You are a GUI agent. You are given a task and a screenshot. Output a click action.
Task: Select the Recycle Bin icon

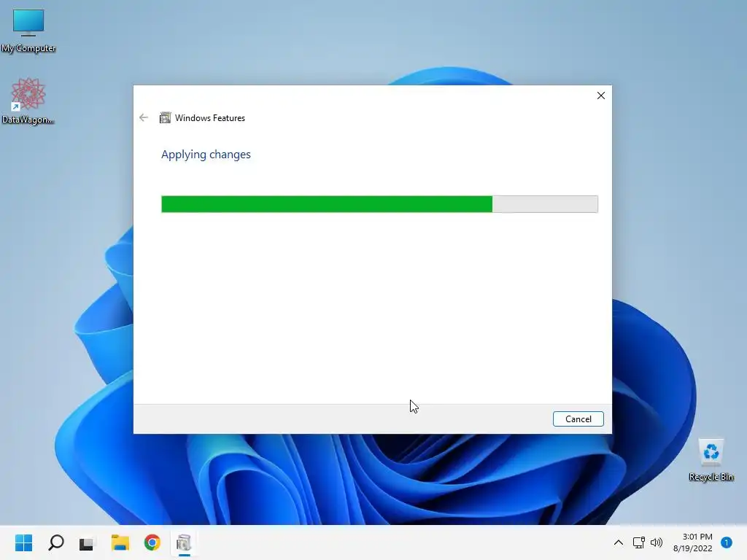[x=711, y=460]
